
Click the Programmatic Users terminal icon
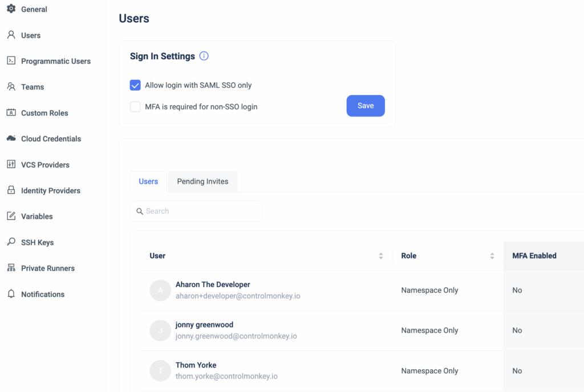(x=11, y=60)
